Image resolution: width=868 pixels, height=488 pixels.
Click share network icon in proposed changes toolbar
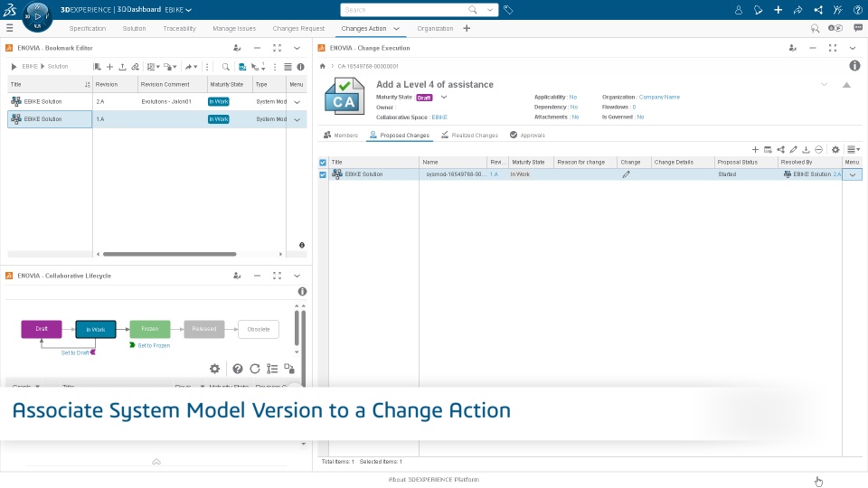coord(780,149)
